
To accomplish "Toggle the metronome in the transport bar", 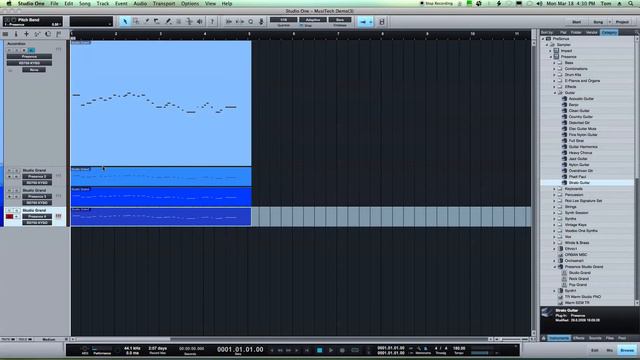I will (x=425, y=349).
